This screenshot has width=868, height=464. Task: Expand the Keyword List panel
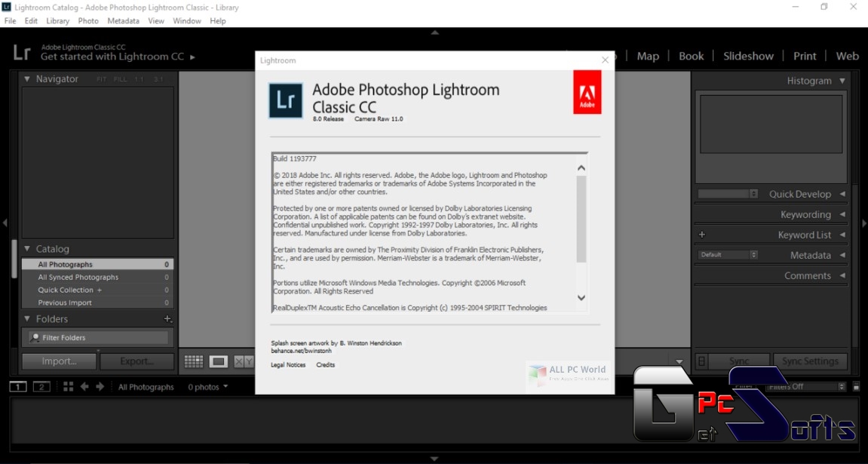pos(842,235)
